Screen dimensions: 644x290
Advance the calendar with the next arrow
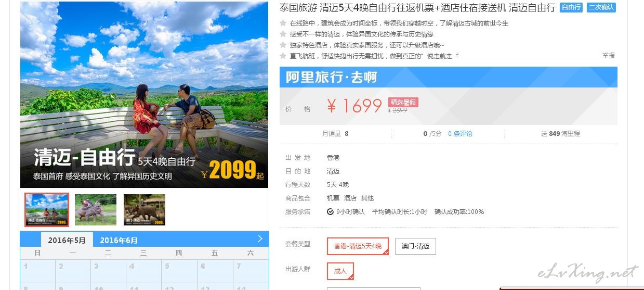pos(260,239)
